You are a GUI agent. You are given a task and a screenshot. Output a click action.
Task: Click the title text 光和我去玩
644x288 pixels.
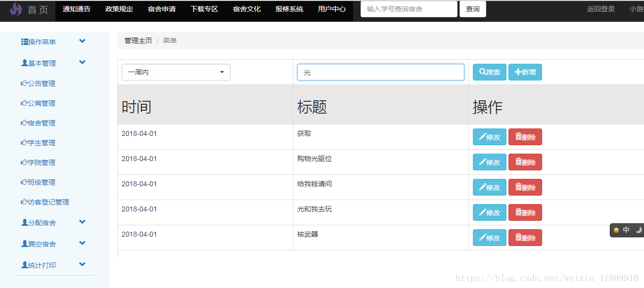tap(315, 209)
